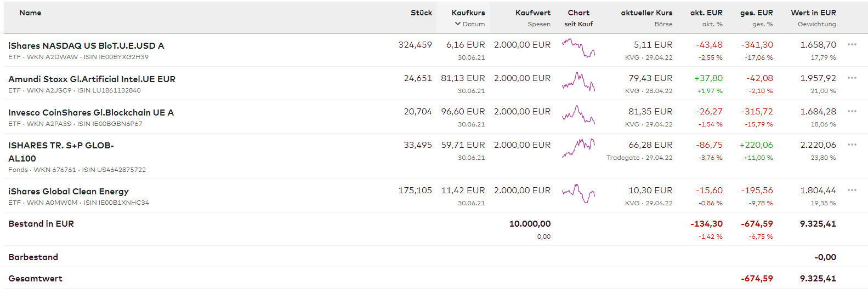
Task: Sort table by Name column header
Action: [30, 13]
